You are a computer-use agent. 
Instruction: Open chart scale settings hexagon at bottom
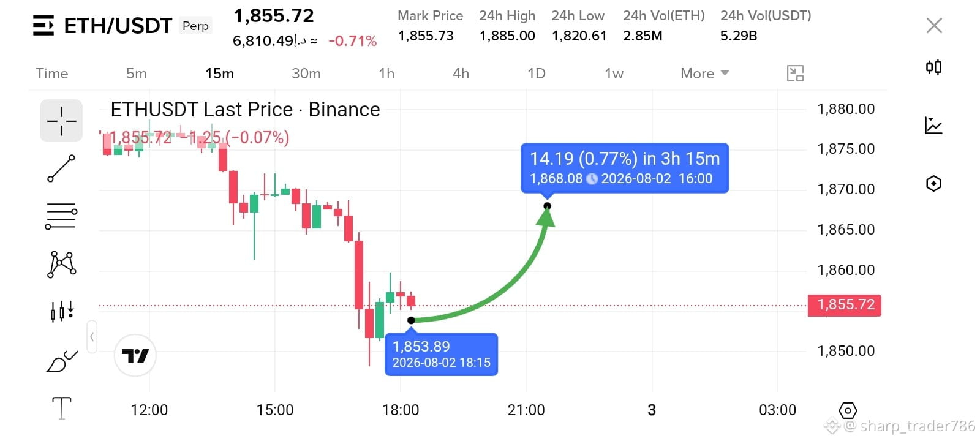tap(848, 410)
